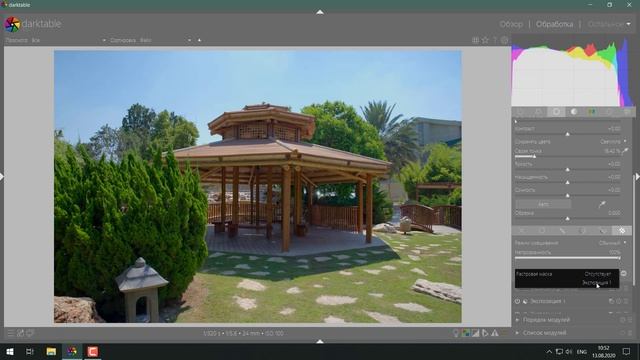Screen dimensions: 640x360
Task: Click the star overlay icon in the top bar
Action: (485, 40)
